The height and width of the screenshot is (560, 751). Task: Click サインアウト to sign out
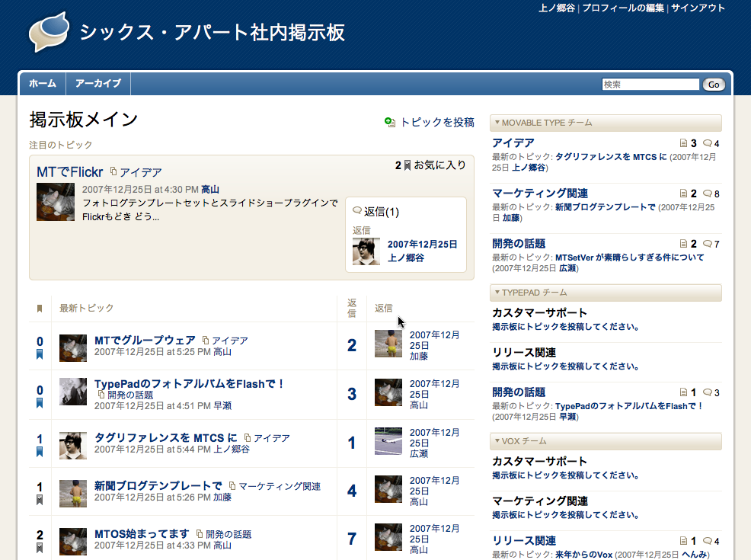click(x=698, y=8)
